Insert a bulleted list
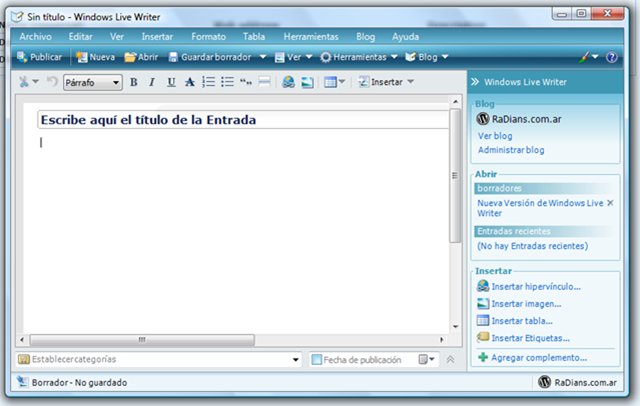 [x=227, y=83]
